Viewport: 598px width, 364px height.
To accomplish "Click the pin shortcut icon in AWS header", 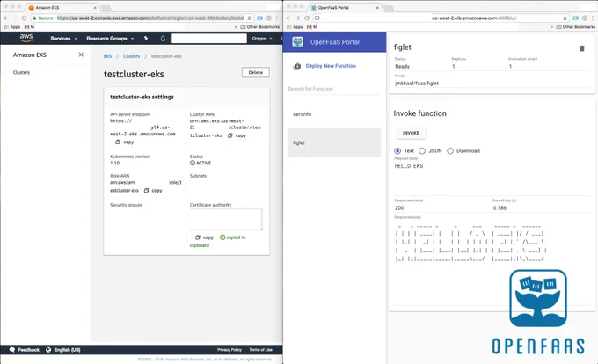I will click(146, 38).
